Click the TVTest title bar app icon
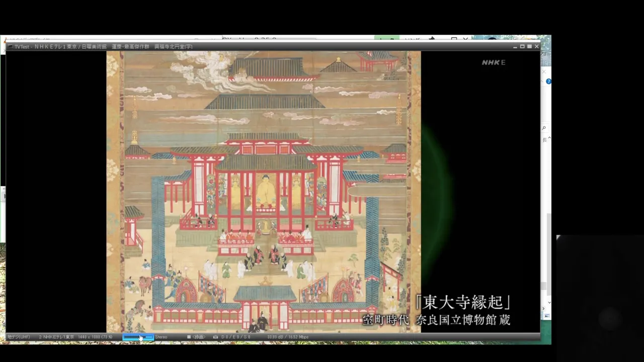The image size is (644, 362). (x=10, y=47)
